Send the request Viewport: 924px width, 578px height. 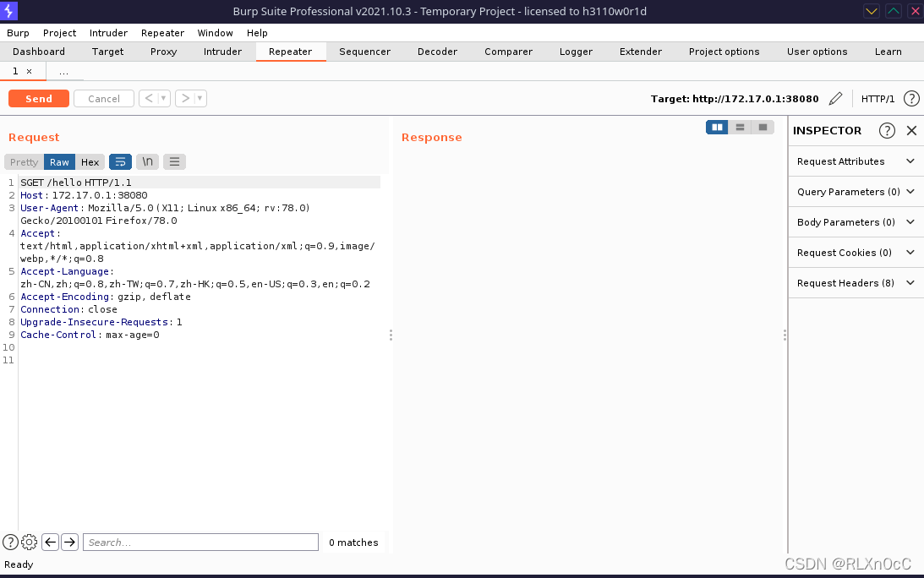39,98
